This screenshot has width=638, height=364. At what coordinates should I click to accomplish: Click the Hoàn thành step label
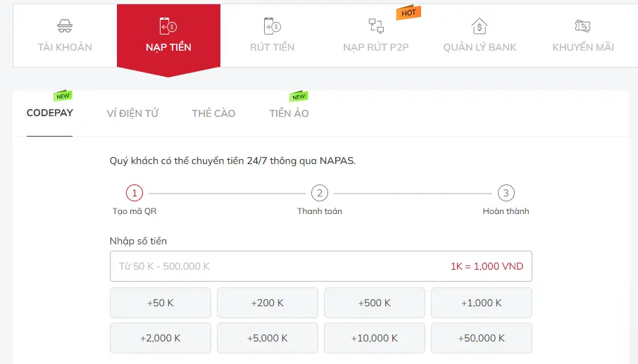click(506, 211)
